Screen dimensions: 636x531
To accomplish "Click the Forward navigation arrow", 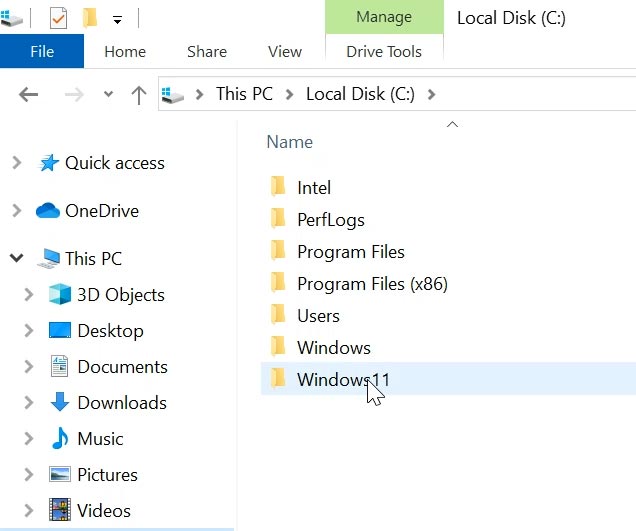I will pyautogui.click(x=74, y=95).
